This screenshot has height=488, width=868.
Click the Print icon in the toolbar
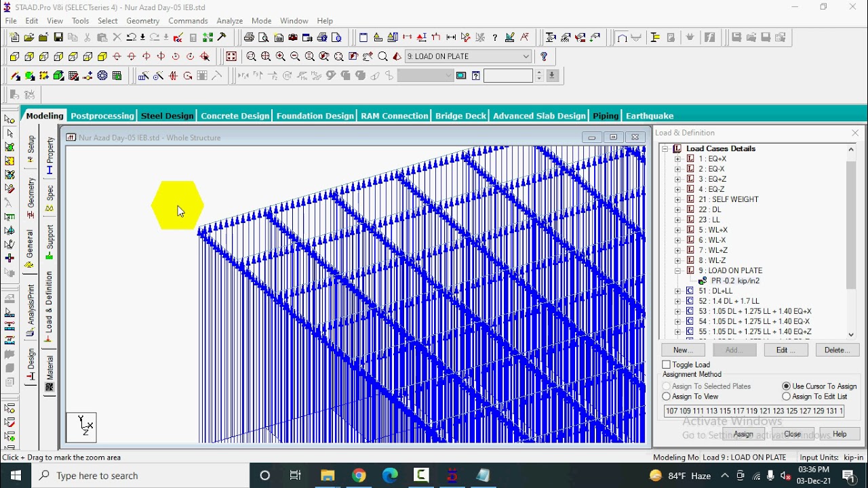(x=249, y=38)
